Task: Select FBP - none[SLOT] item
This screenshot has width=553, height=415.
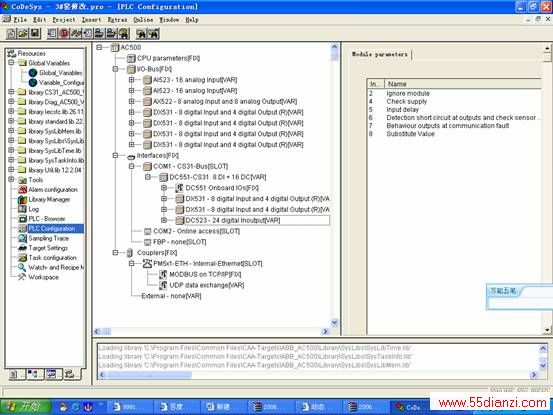Action: [180, 242]
